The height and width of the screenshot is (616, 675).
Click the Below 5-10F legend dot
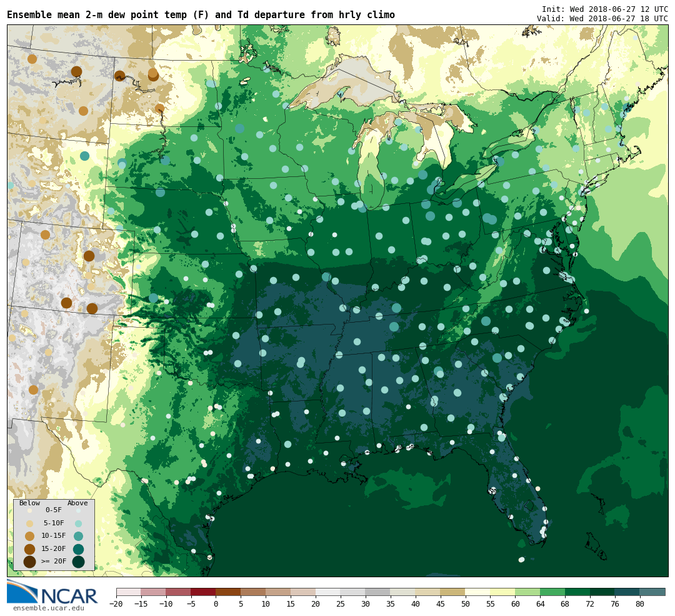point(30,523)
